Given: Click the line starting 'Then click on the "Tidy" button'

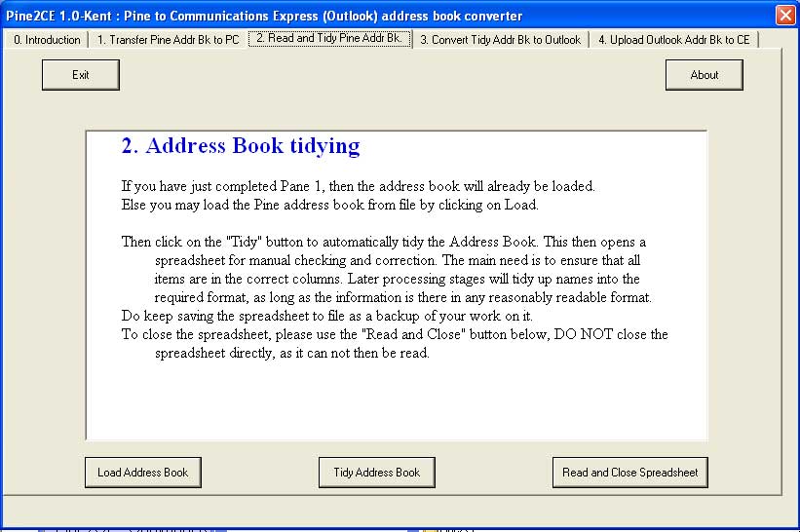Looking at the screenshot, I should point(384,242).
